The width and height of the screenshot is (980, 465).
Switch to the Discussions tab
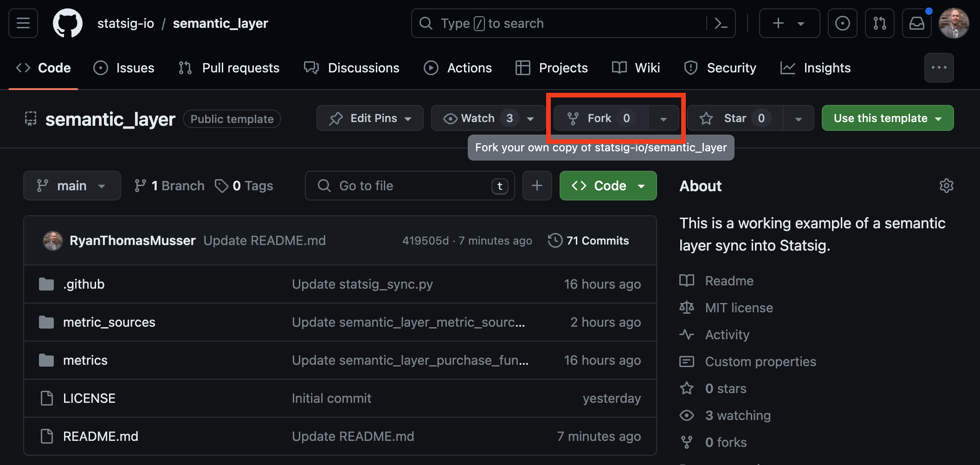(x=352, y=68)
